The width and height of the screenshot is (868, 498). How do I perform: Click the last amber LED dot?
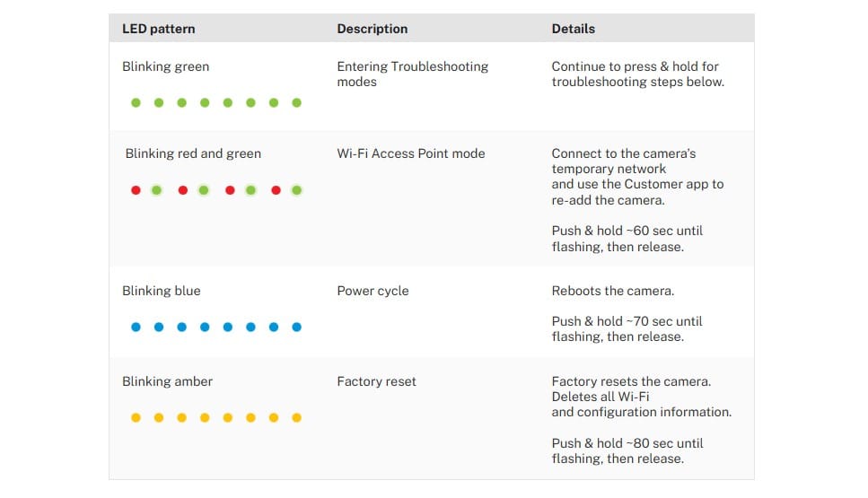coord(297,418)
